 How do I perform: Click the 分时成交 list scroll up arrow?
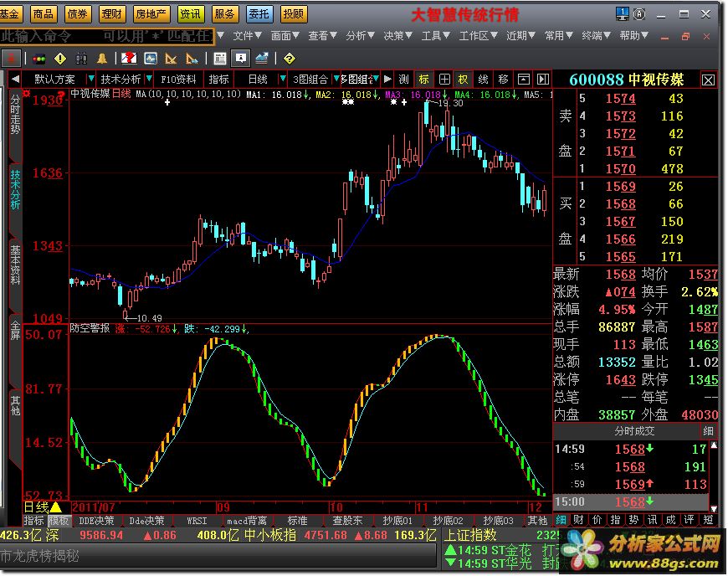(x=714, y=445)
